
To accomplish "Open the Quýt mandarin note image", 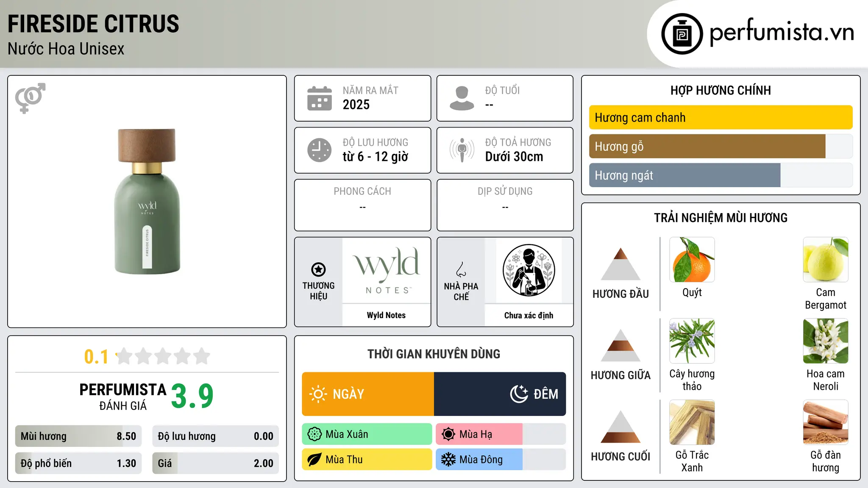I will point(692,260).
